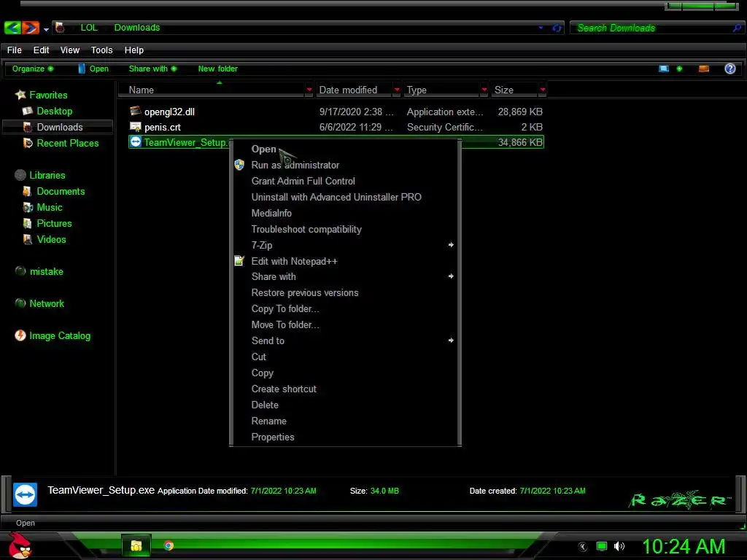Screen dimensions: 747x560
Task: Expand the 7-Zip submenu
Action: (x=345, y=245)
